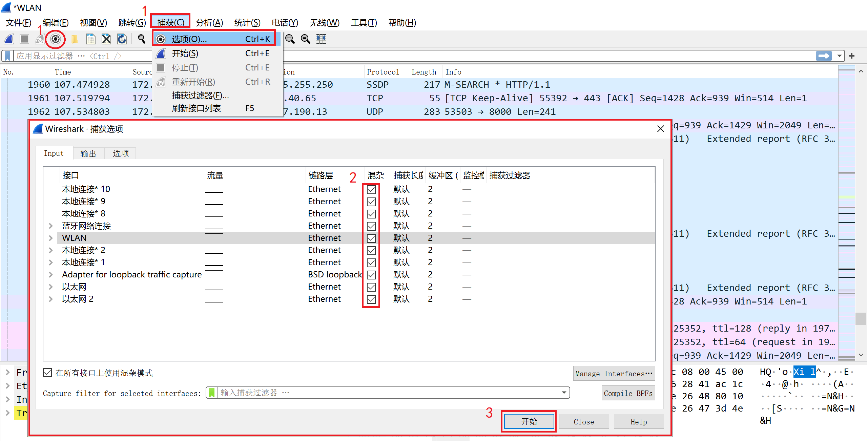Toggle promiscuous mode for WLAN interface
868x441 pixels.
(371, 238)
